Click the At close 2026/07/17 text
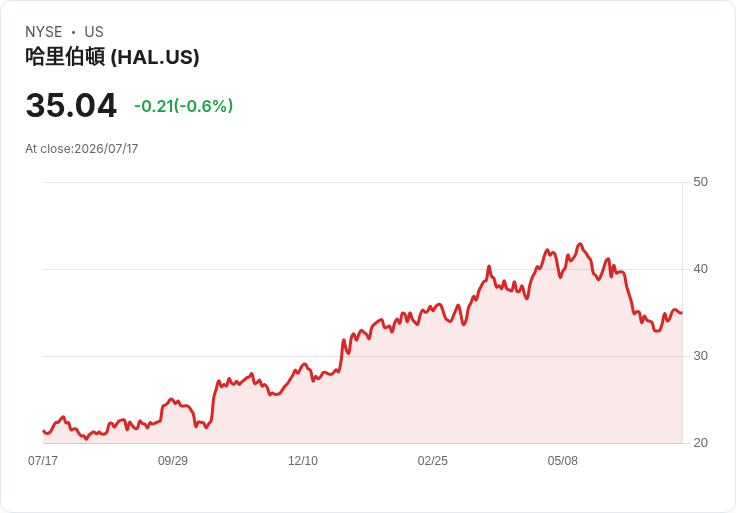 pos(82,149)
